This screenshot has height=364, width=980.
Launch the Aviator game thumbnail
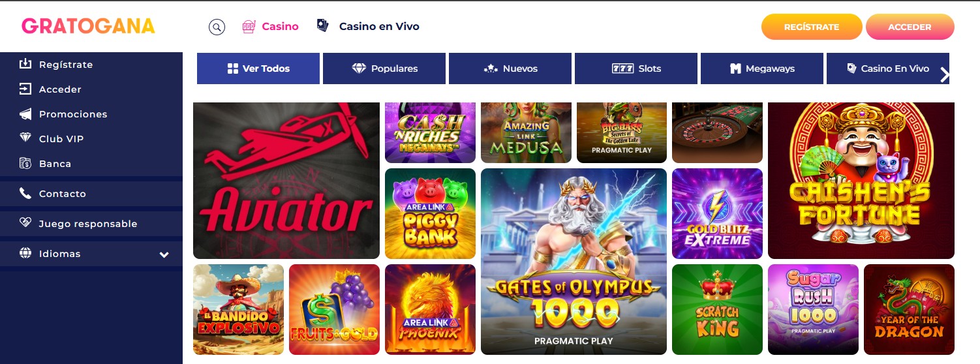(x=286, y=181)
